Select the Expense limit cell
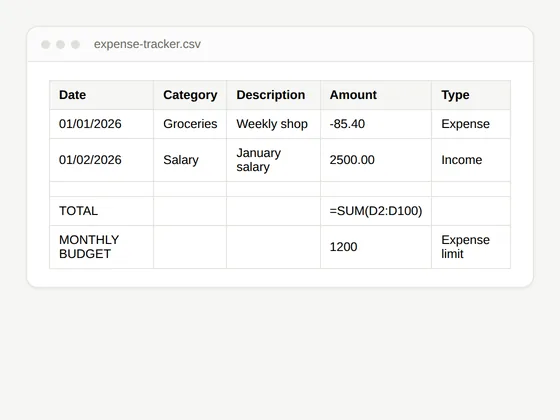Viewport: 560px width, 420px height. click(x=471, y=247)
